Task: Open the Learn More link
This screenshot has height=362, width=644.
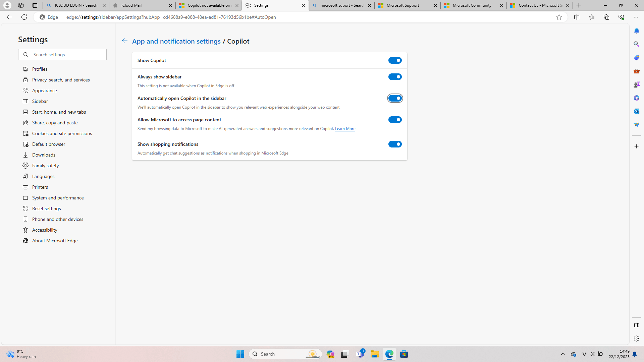Action: pos(345,129)
